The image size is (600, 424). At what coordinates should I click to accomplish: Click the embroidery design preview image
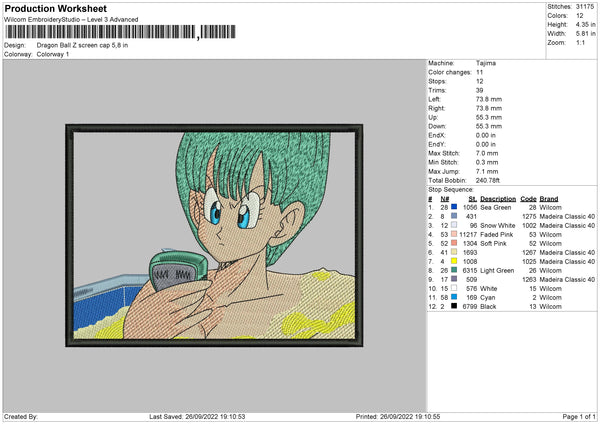pyautogui.click(x=214, y=235)
